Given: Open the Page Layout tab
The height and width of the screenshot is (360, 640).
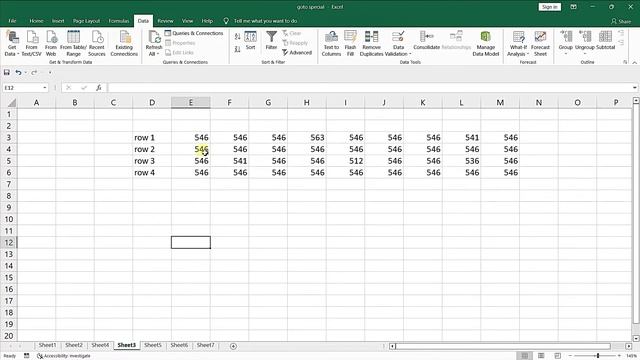Looking at the screenshot, I should pos(86,21).
